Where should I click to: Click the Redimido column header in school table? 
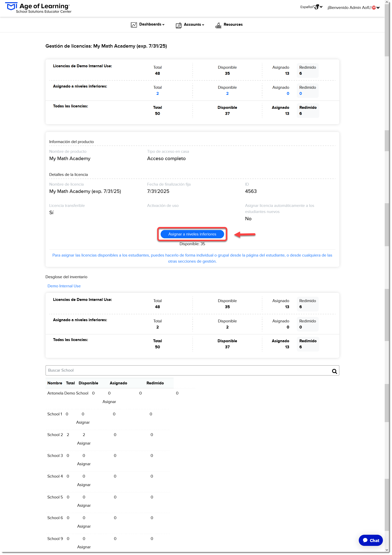[155, 383]
